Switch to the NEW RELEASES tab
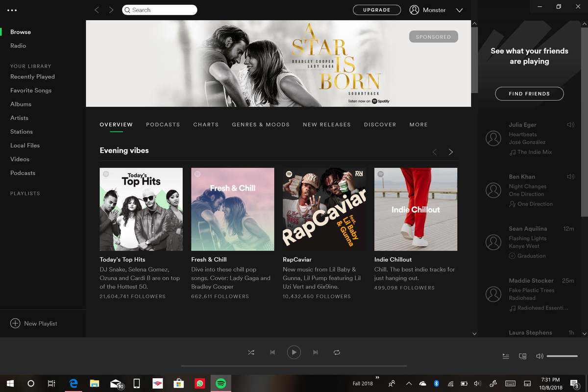The height and width of the screenshot is (392, 588). pyautogui.click(x=327, y=124)
